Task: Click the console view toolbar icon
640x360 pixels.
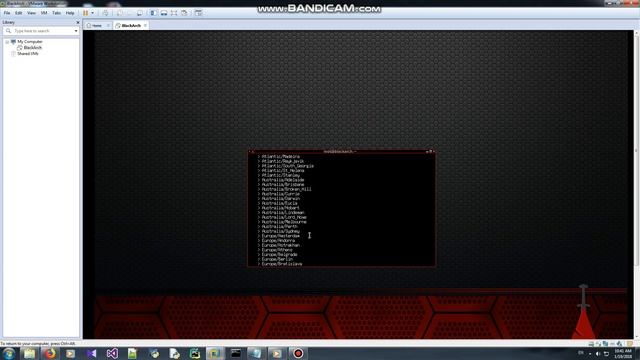Action: (198, 13)
